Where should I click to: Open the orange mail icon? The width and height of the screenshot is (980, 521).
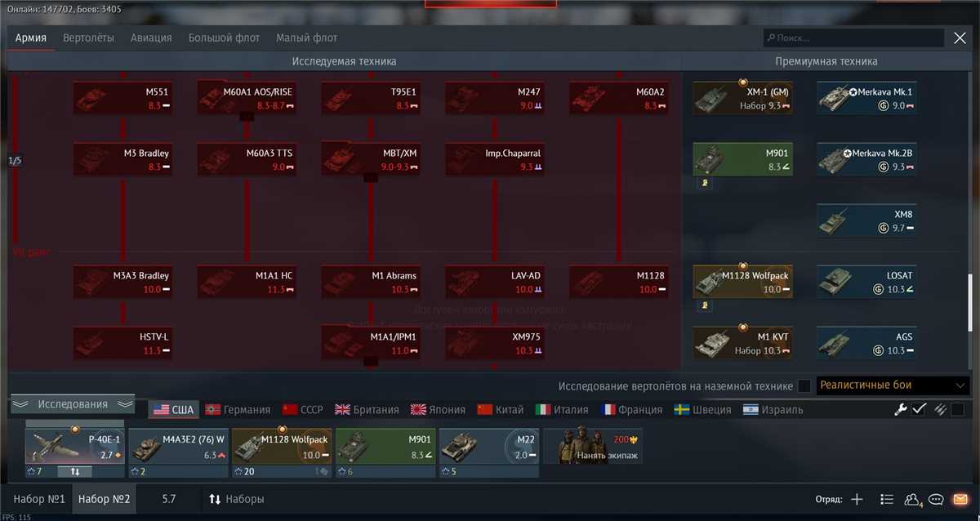tap(960, 499)
